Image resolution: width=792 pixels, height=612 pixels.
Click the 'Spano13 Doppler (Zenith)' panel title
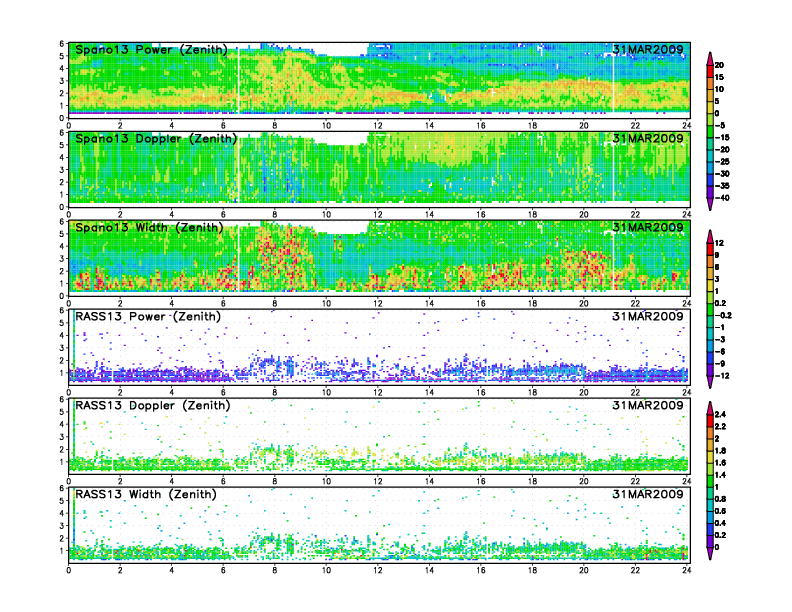coord(156,139)
